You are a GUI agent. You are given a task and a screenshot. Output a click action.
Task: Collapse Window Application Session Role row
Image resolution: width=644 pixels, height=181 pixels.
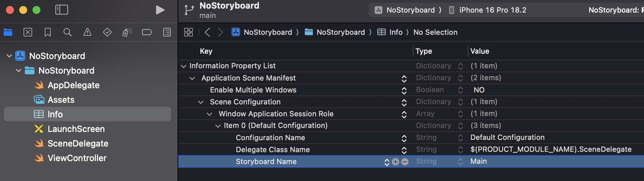[x=209, y=114]
